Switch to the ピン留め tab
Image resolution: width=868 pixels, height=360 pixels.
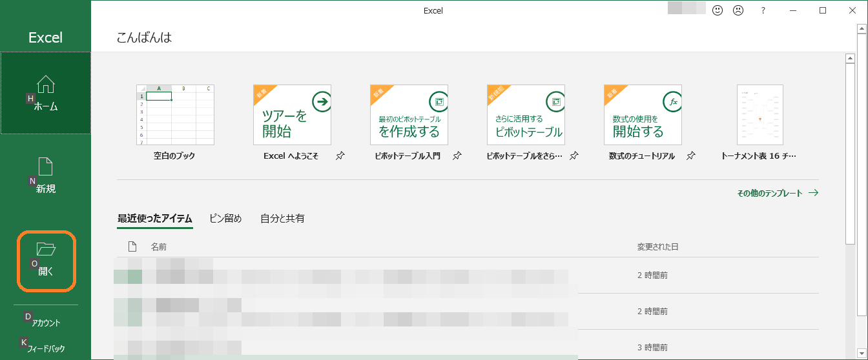coord(225,219)
